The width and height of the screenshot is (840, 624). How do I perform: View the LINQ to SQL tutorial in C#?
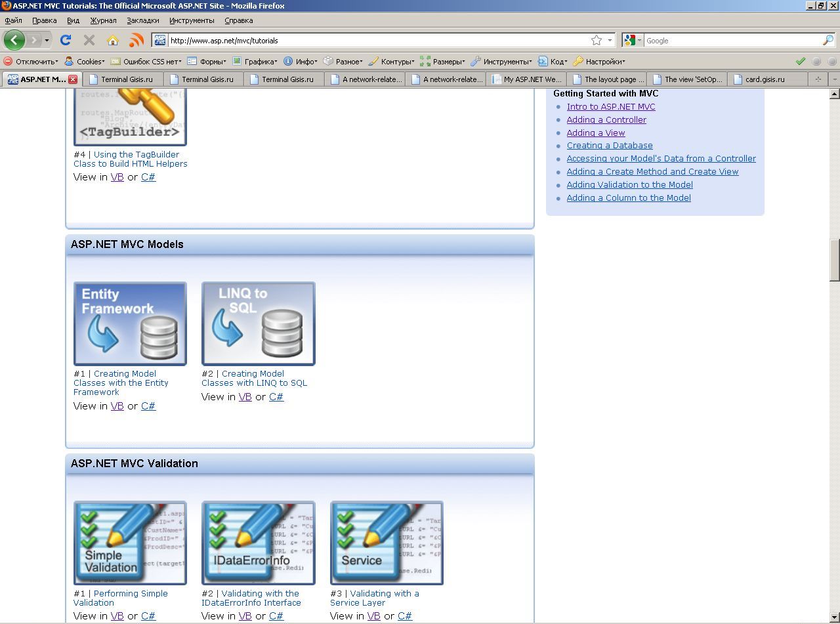(276, 397)
